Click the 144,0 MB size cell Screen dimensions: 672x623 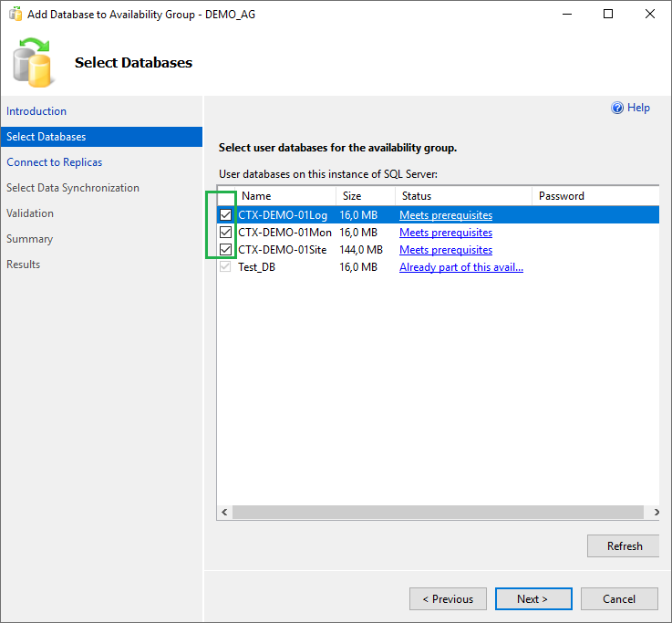point(361,250)
